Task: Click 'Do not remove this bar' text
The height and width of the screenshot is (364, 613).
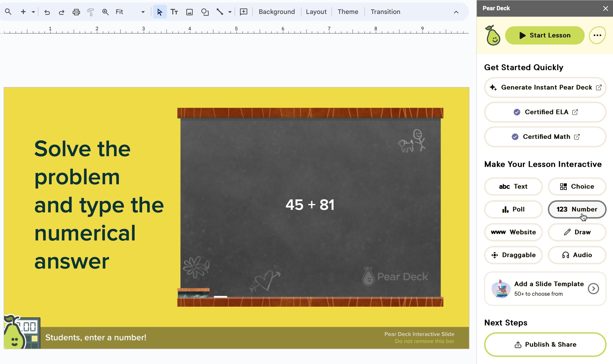Action: pos(424,341)
